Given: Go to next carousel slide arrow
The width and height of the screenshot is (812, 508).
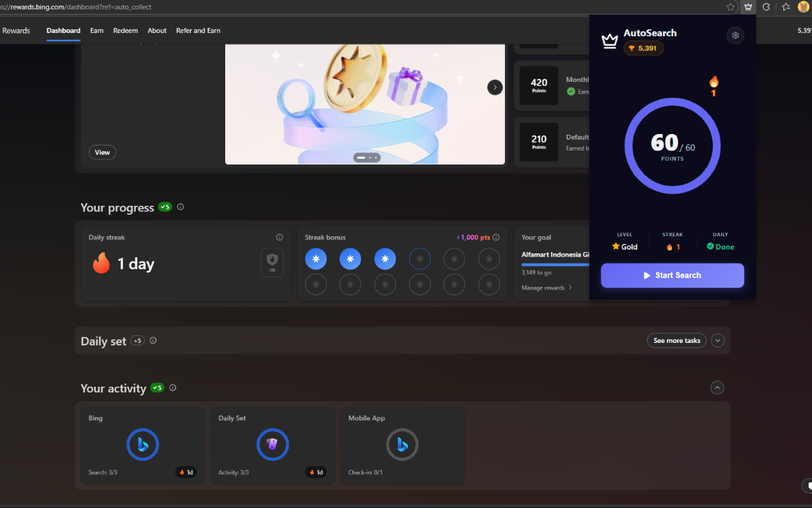Looking at the screenshot, I should point(495,88).
